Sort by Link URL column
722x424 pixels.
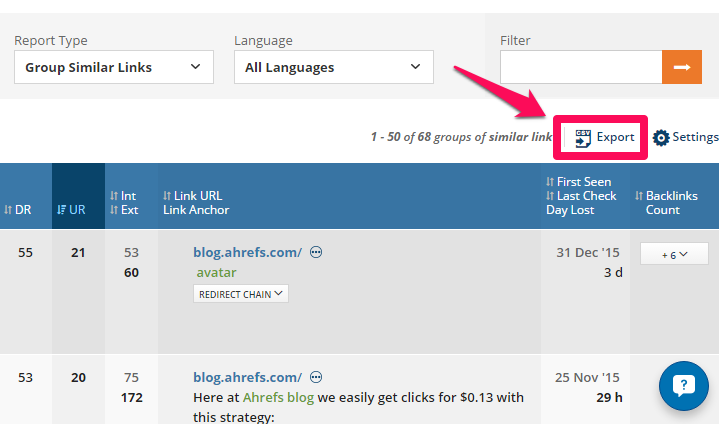192,196
